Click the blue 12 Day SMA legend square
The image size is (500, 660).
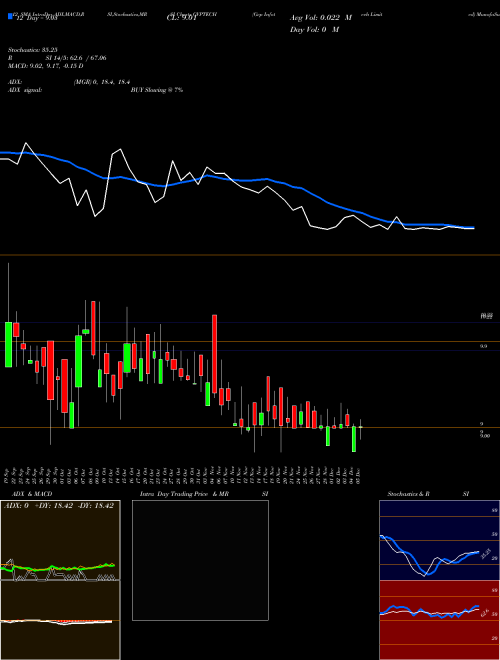pyautogui.click(x=11, y=16)
